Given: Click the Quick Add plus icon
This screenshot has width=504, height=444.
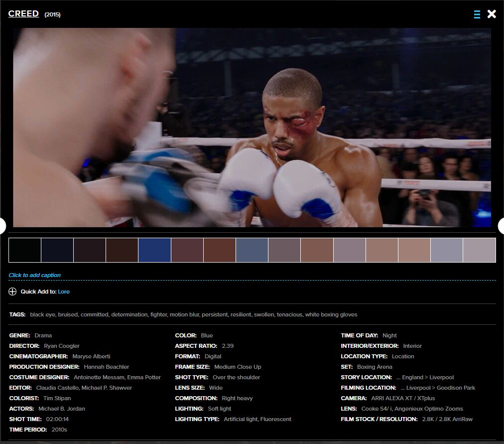Looking at the screenshot, I should tap(12, 292).
